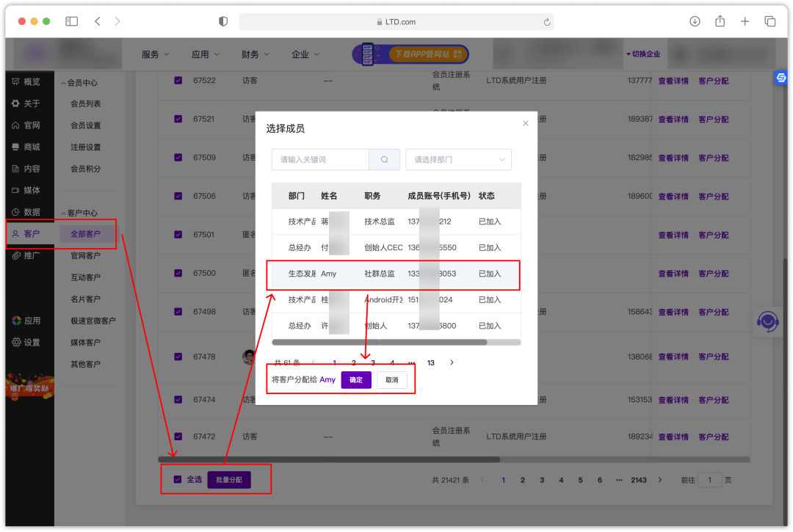This screenshot has height=532, width=793.
Task: Uncheck row 67501 checkbox
Action: (x=178, y=234)
